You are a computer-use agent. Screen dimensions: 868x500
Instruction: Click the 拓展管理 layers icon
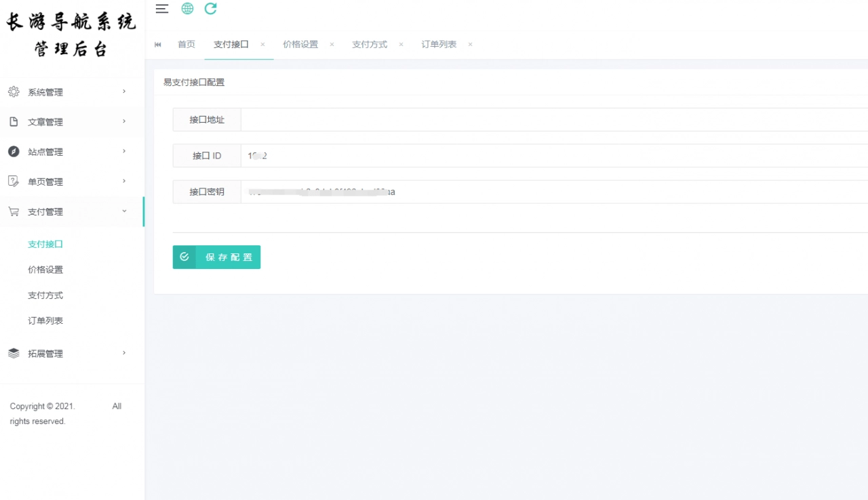[x=14, y=353]
